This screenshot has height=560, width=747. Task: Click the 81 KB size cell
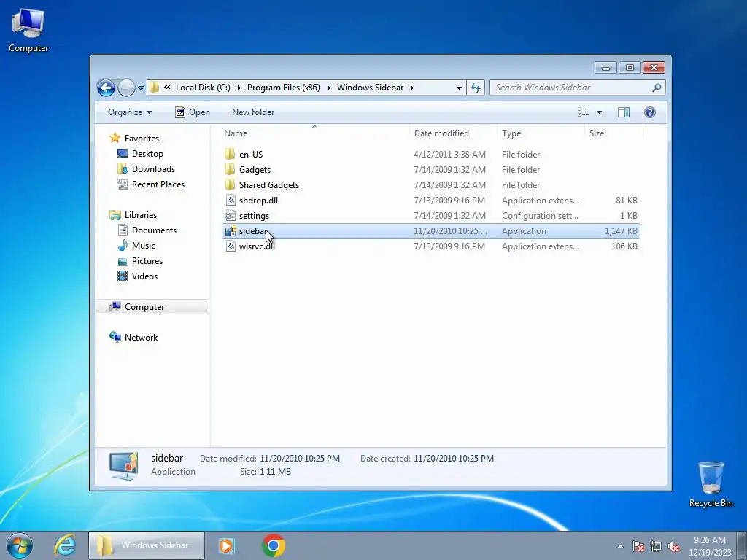point(627,201)
